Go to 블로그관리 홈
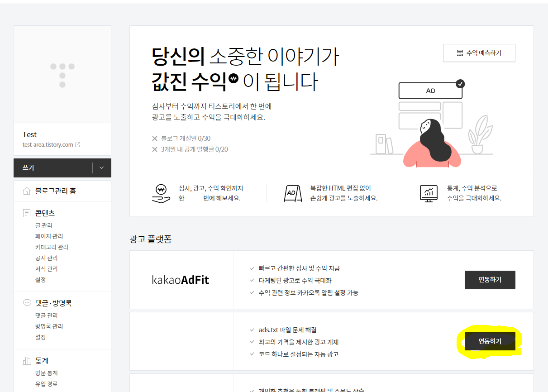Viewport: 548px width, 392px height. click(56, 191)
